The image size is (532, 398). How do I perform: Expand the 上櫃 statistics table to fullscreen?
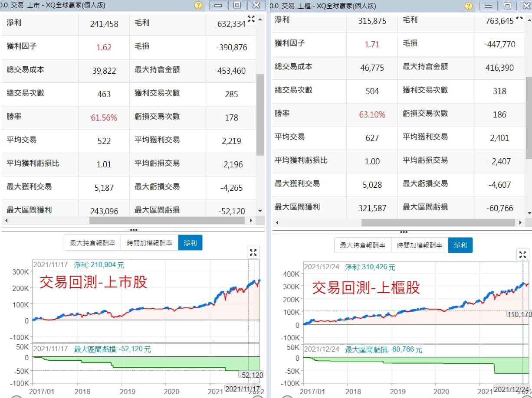(x=519, y=18)
